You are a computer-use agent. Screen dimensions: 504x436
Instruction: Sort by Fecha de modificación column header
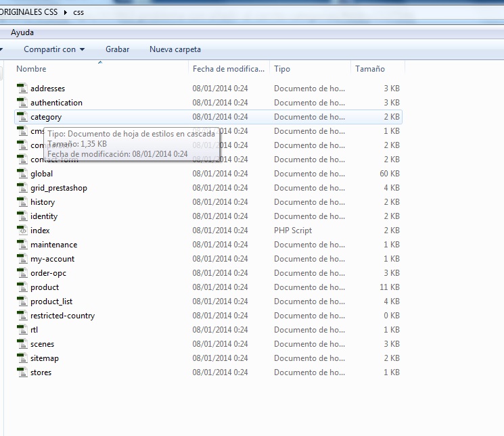pos(229,69)
